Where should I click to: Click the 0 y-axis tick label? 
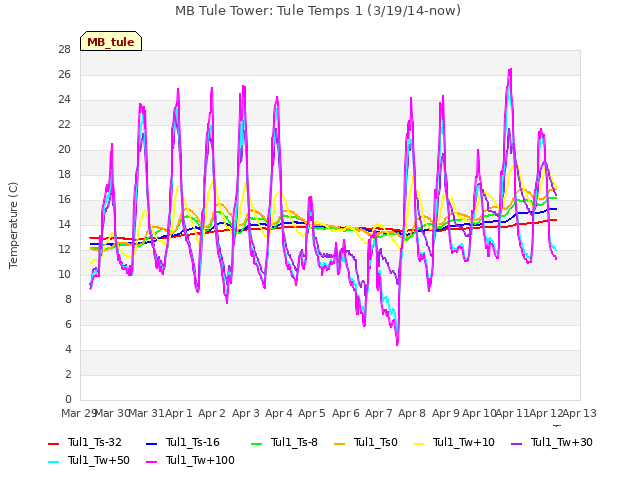(68, 400)
